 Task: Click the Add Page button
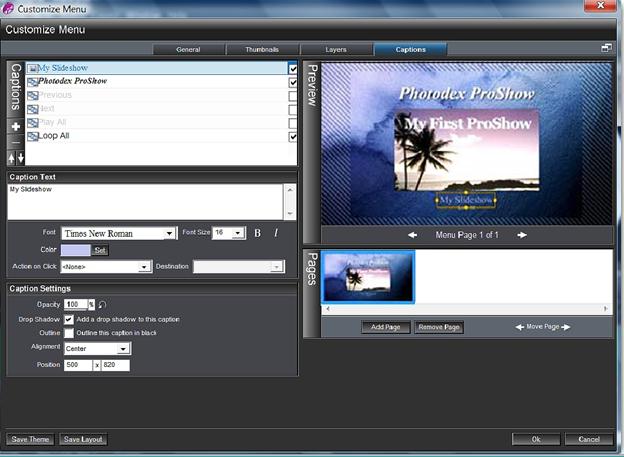click(x=386, y=327)
